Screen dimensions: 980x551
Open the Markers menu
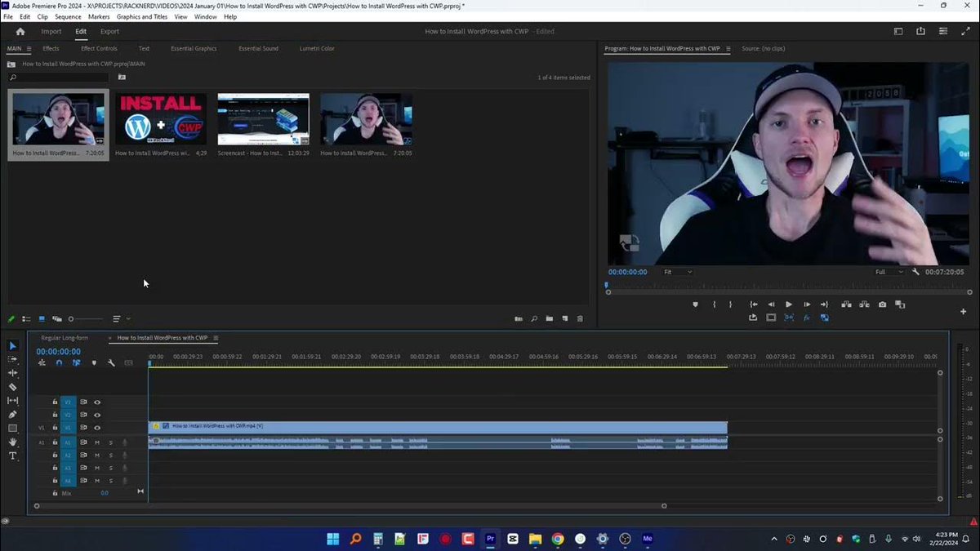(99, 16)
